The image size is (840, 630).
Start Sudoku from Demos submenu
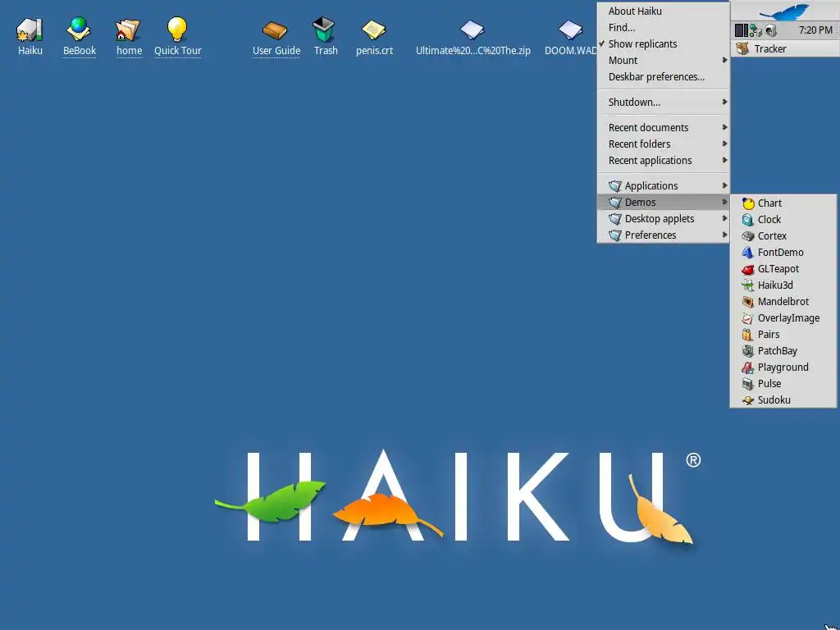pyautogui.click(x=783, y=400)
